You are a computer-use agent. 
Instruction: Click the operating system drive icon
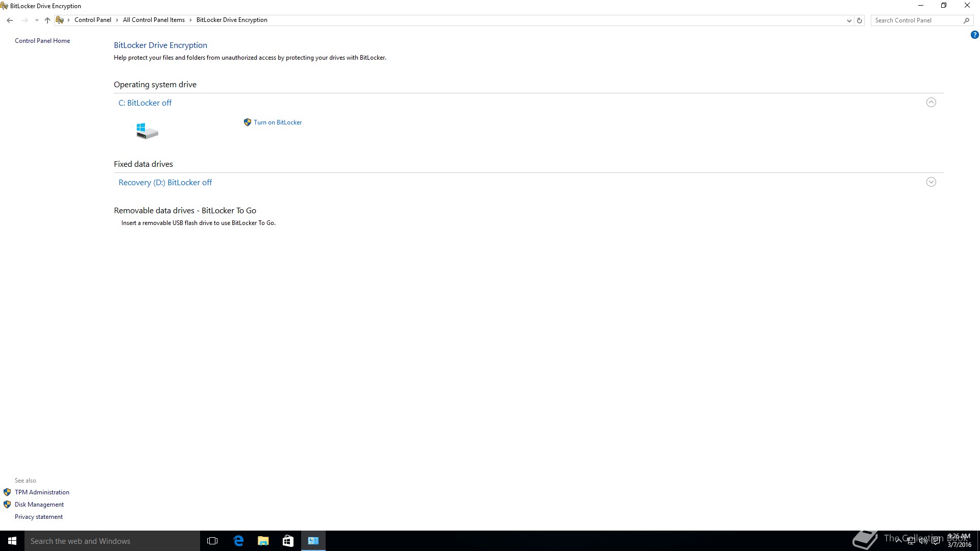(147, 131)
